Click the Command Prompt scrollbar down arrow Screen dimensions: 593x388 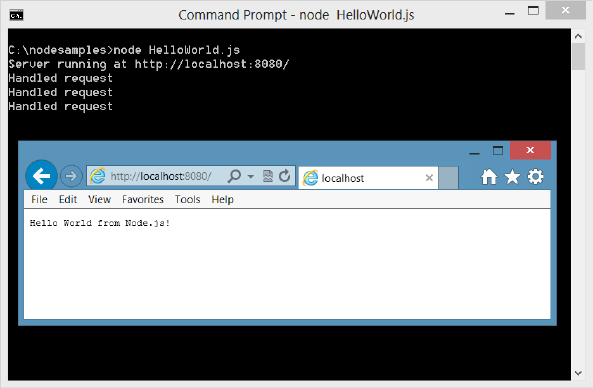(578, 373)
